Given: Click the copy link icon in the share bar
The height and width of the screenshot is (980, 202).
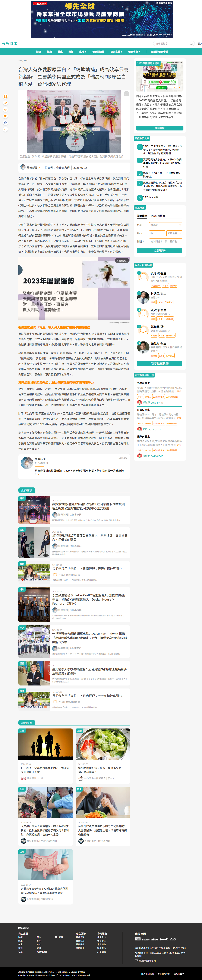Looking at the screenshot, I should 5,103.
